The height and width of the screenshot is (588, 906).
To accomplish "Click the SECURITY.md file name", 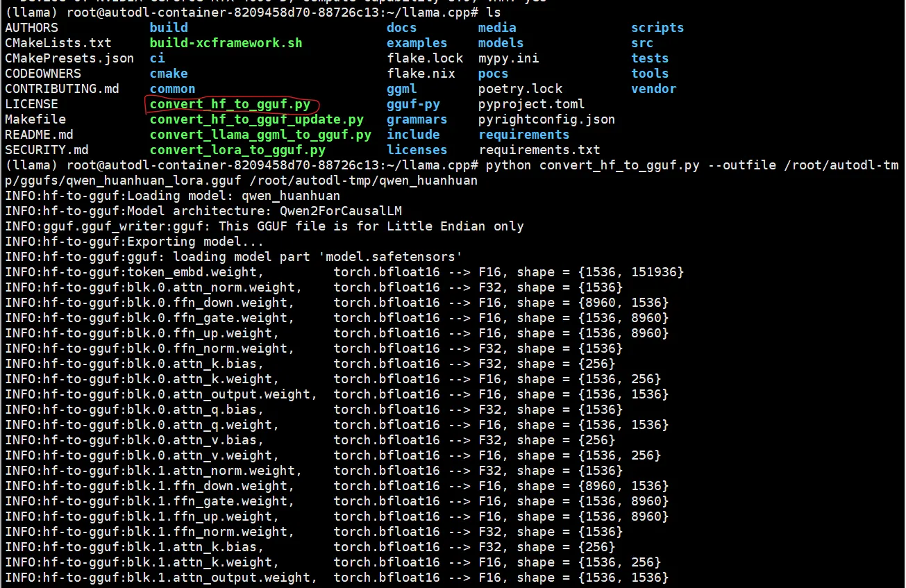I will [x=47, y=150].
